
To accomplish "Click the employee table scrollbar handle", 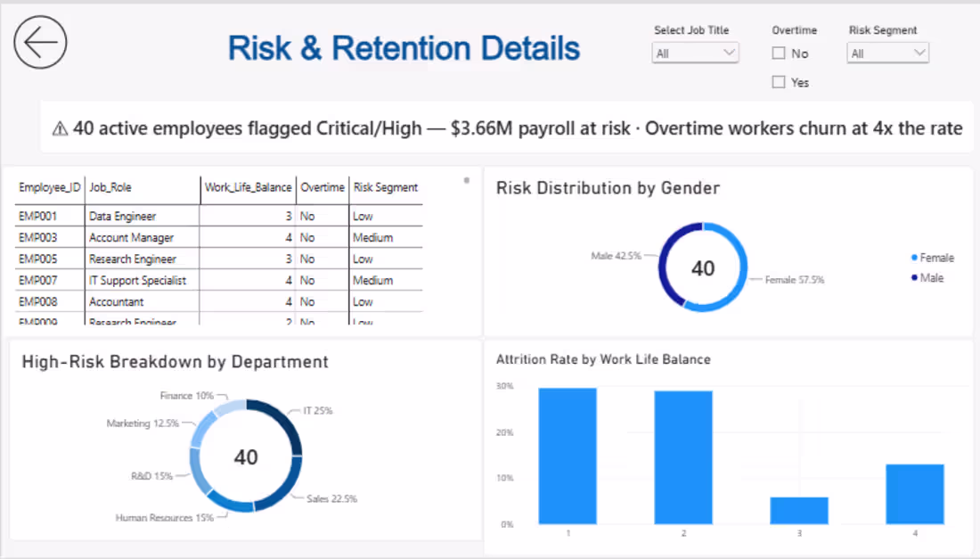I will (x=466, y=181).
